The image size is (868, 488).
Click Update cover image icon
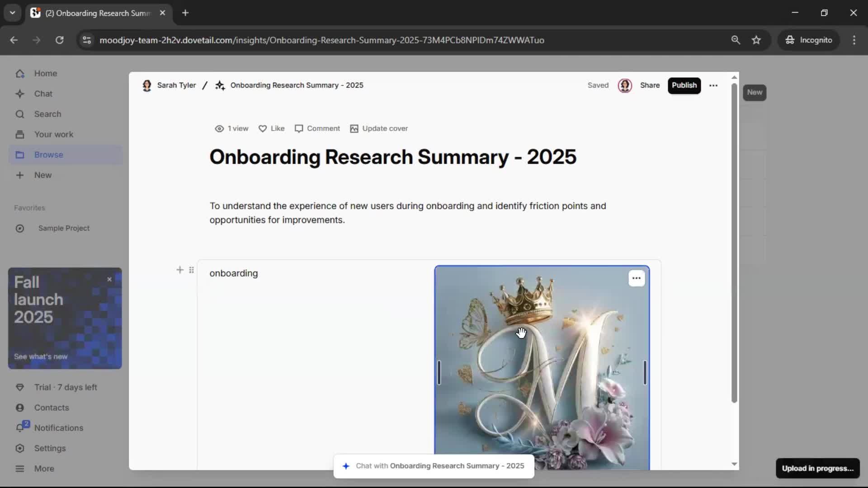(x=354, y=129)
